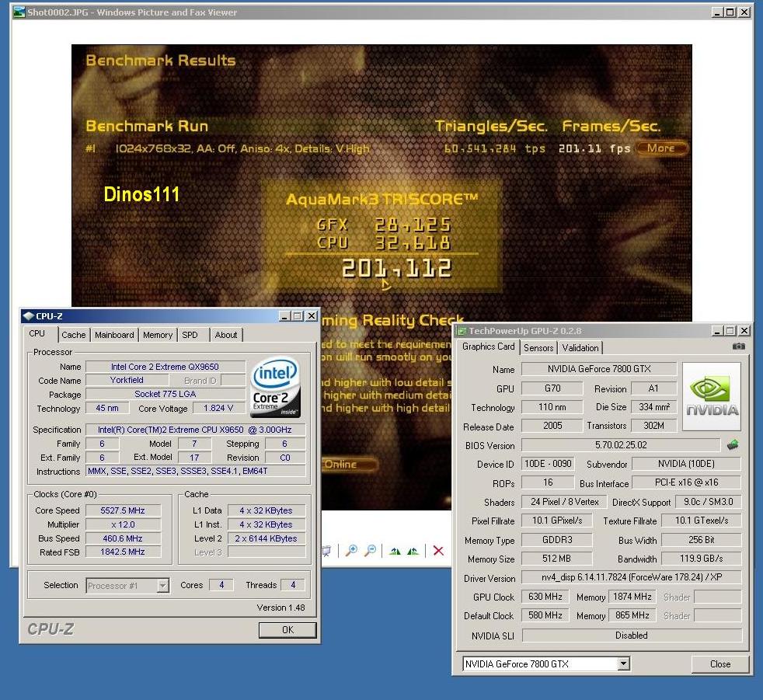Start slideshow in Picture and Fax Viewer

pyautogui.click(x=326, y=551)
